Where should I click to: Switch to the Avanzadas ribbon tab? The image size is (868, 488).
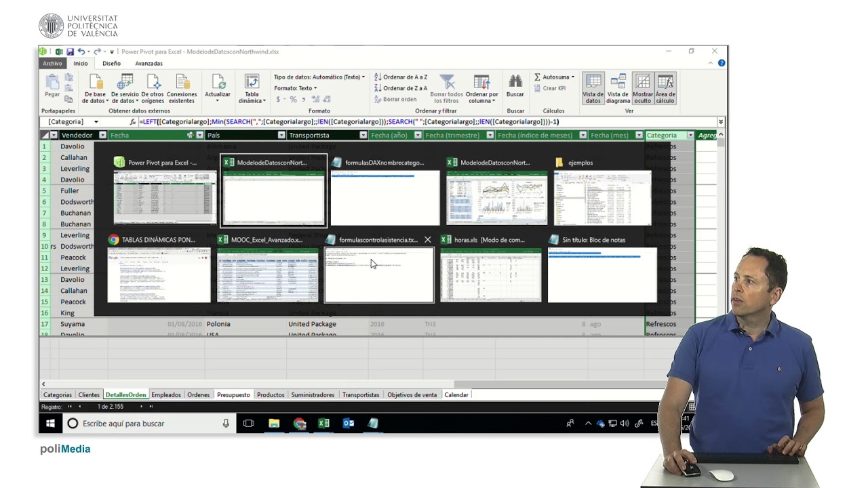(149, 64)
